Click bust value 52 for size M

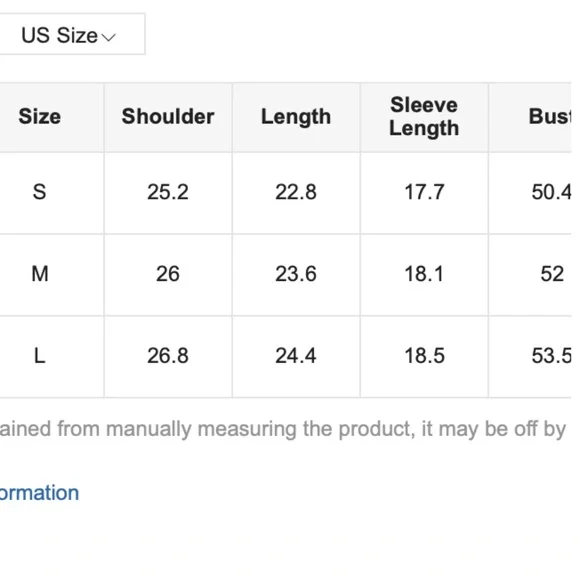click(552, 274)
